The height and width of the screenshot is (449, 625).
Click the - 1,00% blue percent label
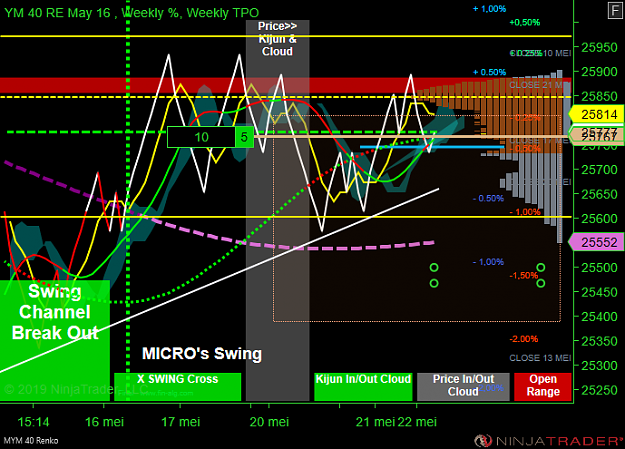coord(488,262)
